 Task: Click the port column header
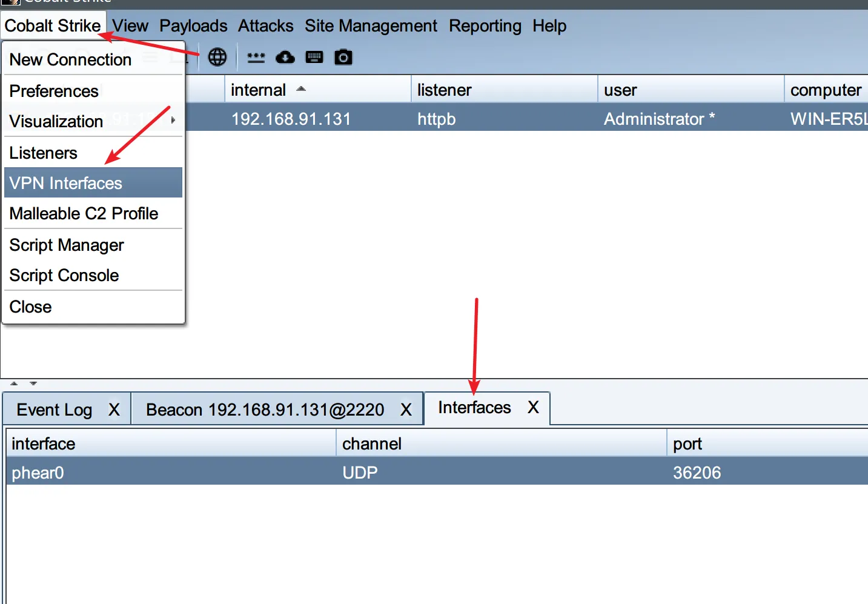point(767,443)
